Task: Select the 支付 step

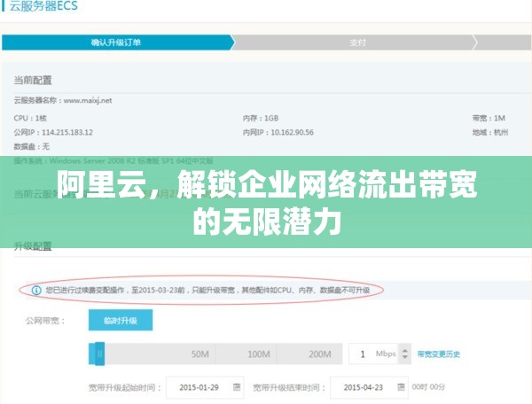Action: (357, 43)
